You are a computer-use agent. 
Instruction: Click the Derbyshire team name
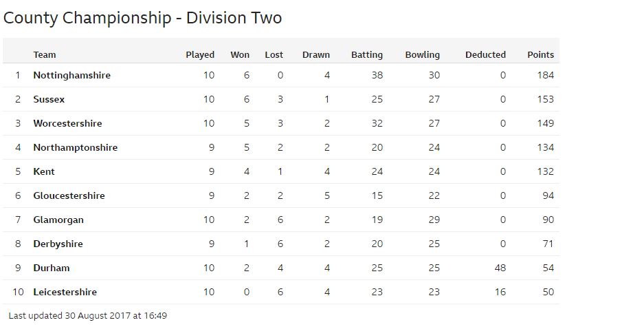[x=58, y=244]
